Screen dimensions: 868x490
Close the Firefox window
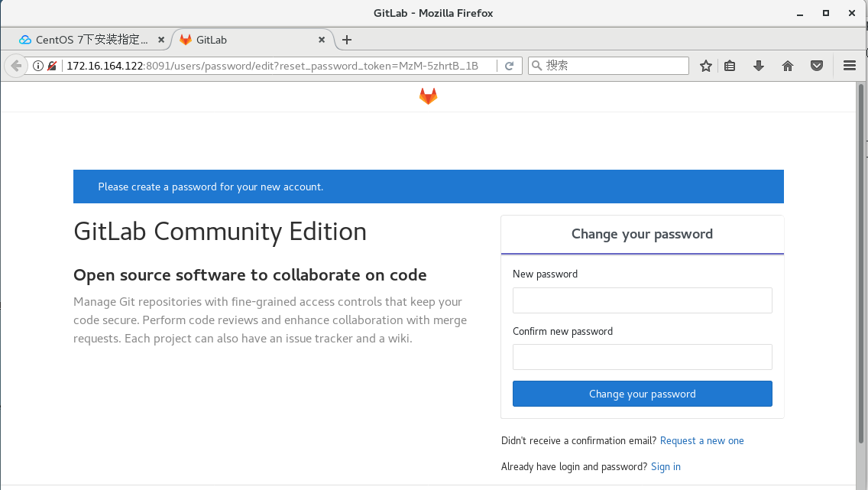851,13
